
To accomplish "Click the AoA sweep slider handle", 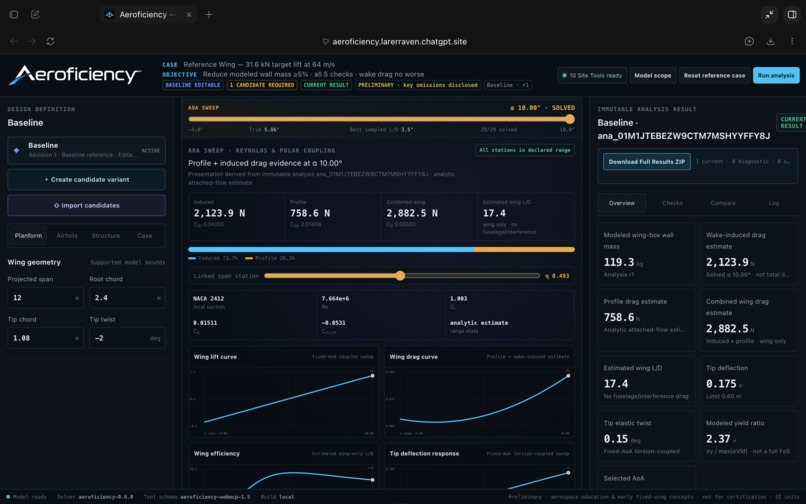I will pos(570,119).
